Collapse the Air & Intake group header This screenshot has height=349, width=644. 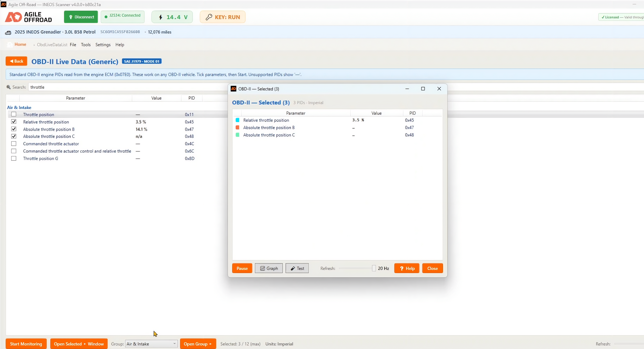pyautogui.click(x=19, y=107)
